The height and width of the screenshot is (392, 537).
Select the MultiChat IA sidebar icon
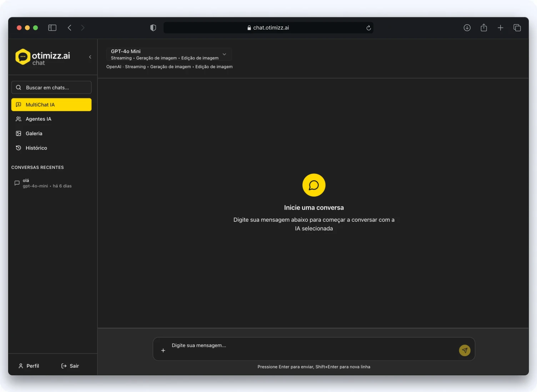click(19, 104)
